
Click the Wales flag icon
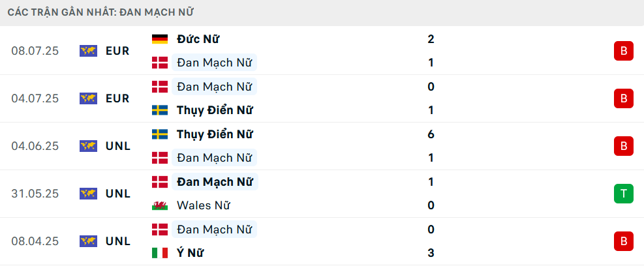pos(160,205)
